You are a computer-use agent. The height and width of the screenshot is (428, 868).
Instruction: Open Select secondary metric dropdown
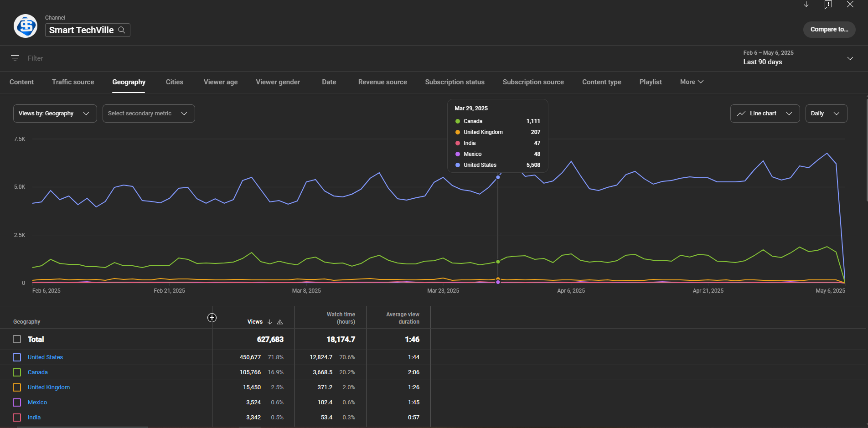tap(149, 113)
